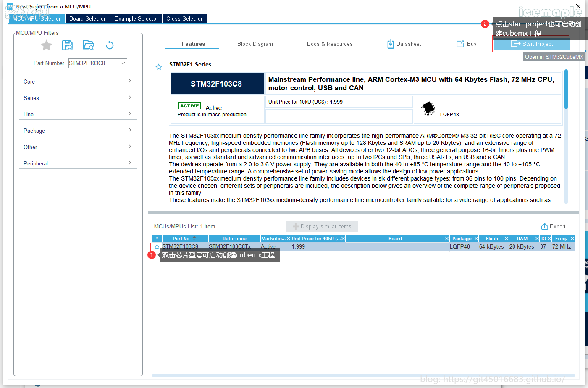The image size is (588, 388).
Task: Click the LQFP48 chip package image
Action: (x=428, y=109)
